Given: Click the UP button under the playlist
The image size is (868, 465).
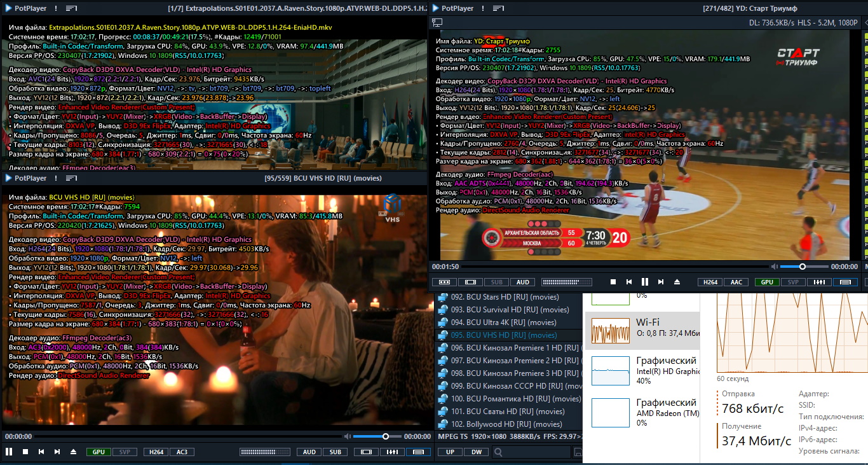Looking at the screenshot, I should tap(450, 452).
